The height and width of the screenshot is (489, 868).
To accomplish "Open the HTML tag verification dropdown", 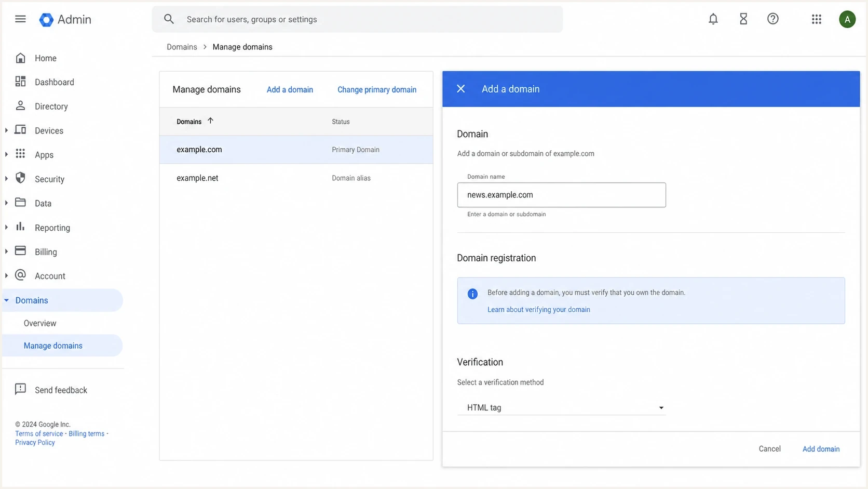I will click(x=561, y=407).
